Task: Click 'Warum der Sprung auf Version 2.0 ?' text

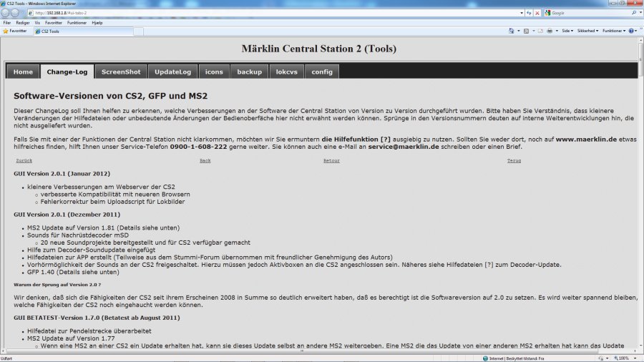Action: (x=57, y=285)
